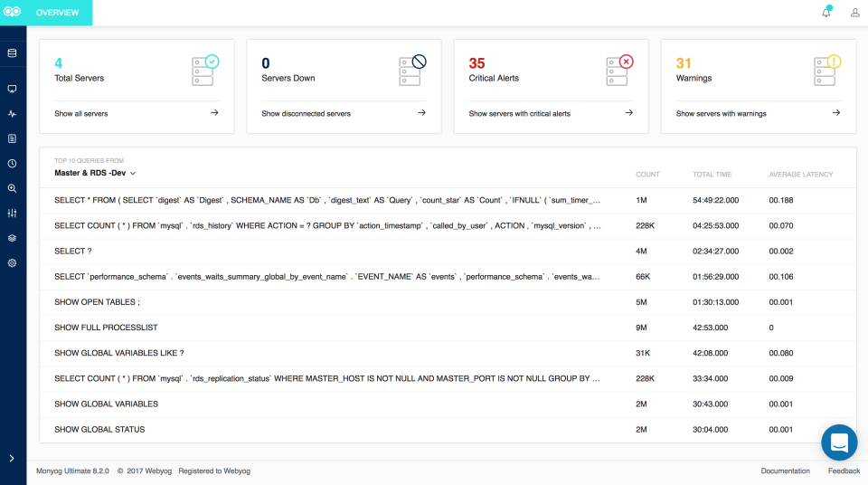Open the real-time pulse icon in sidebar
The height and width of the screenshot is (485, 868).
coord(12,114)
